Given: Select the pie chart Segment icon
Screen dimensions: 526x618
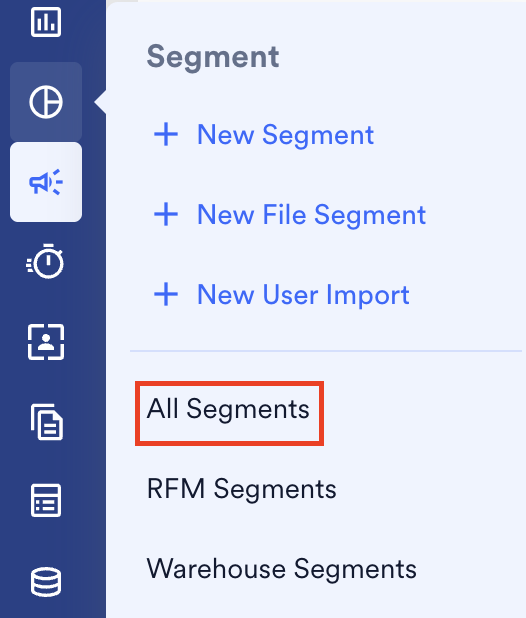Looking at the screenshot, I should point(46,102).
